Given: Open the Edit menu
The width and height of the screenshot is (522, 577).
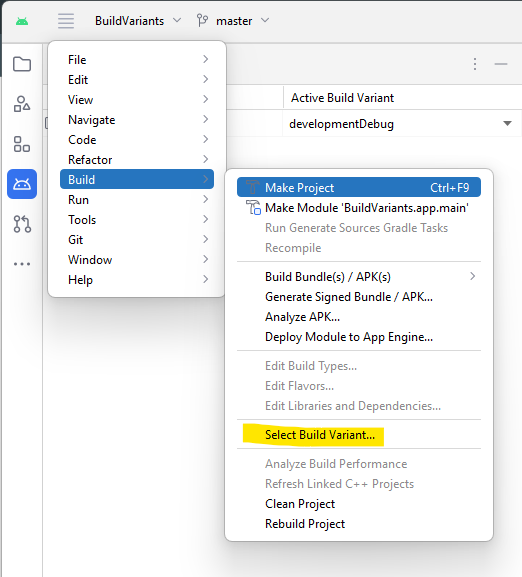Looking at the screenshot, I should point(137,79).
